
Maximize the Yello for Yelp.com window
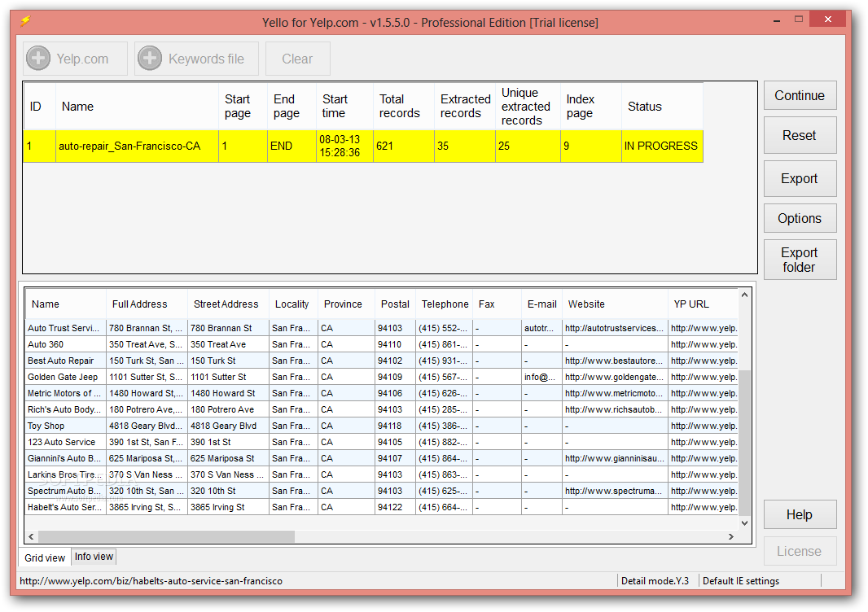pyautogui.click(x=799, y=20)
